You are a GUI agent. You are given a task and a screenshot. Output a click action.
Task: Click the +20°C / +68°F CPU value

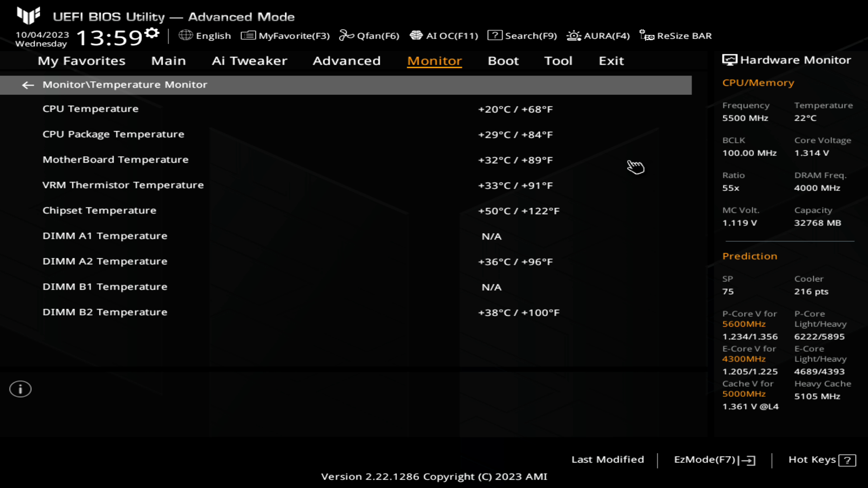[515, 109]
